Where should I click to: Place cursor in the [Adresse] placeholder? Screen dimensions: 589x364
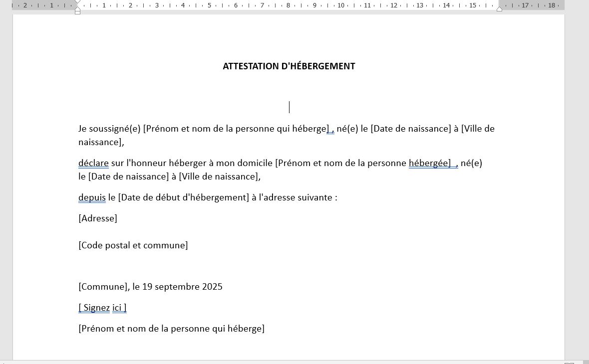pyautogui.click(x=98, y=218)
